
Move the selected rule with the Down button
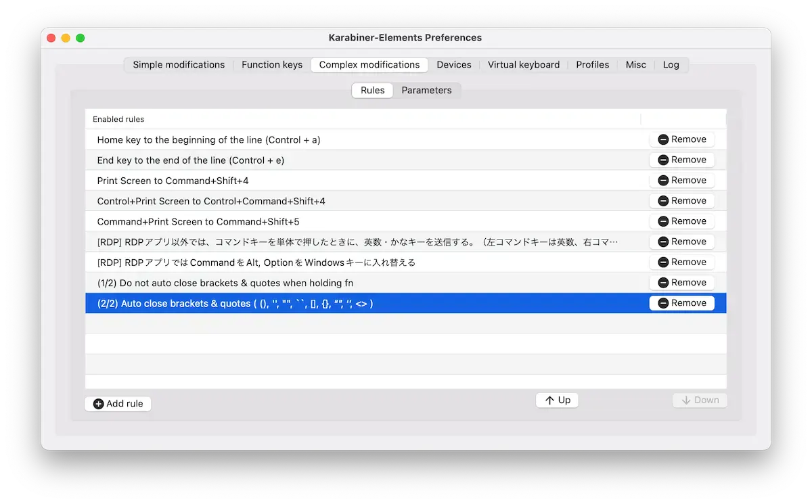(700, 400)
